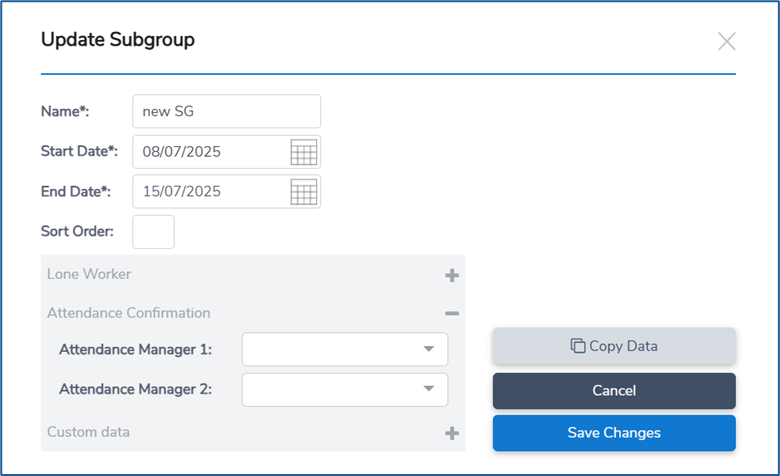780x476 pixels.
Task: Click the Attendance Confirmation section header
Action: [x=253, y=313]
